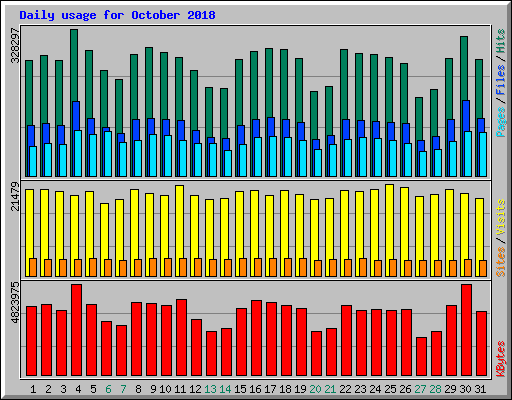512x400 pixels.
Task: Click green weekend day label 13
Action: [x=210, y=389]
